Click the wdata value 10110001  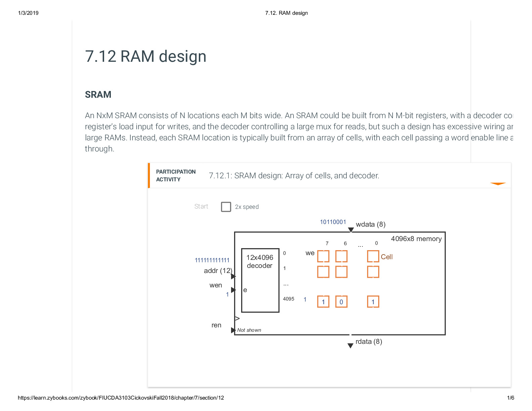(333, 222)
